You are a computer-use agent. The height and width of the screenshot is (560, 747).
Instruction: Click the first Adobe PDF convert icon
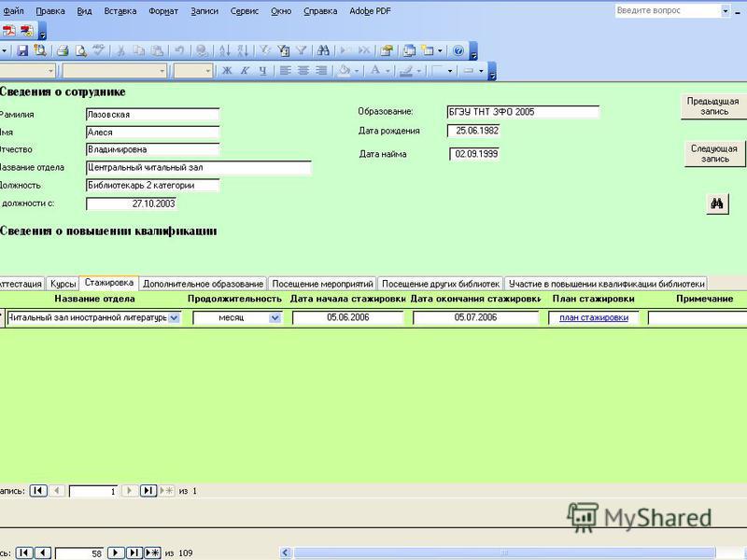point(8,31)
